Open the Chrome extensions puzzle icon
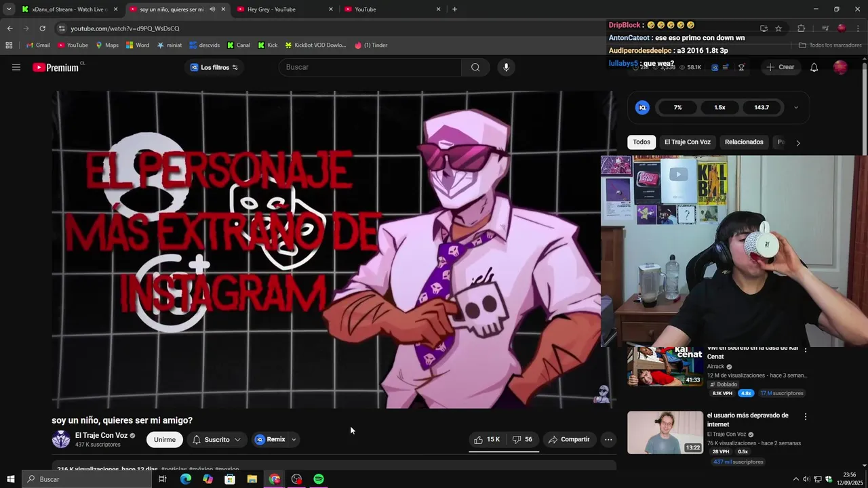 coord(801,28)
